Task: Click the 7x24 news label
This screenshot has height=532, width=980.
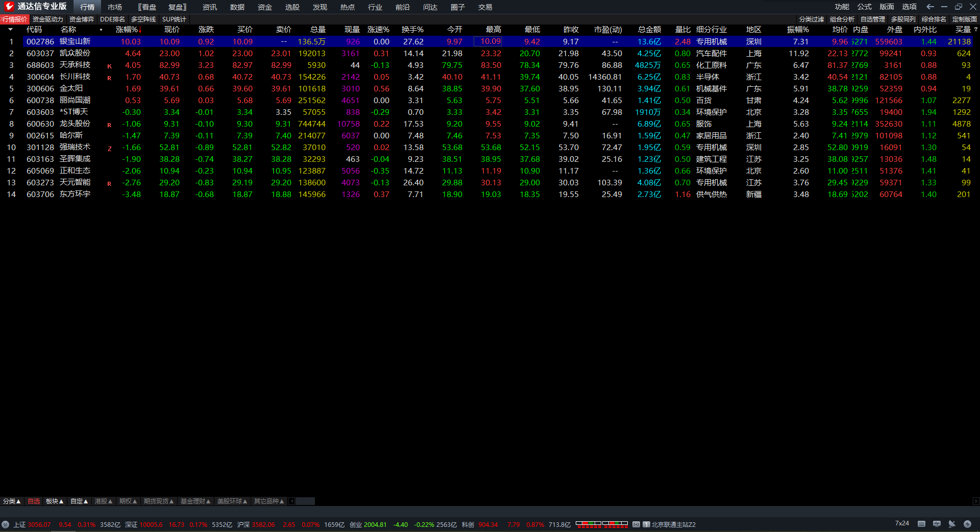Action: coord(902,523)
